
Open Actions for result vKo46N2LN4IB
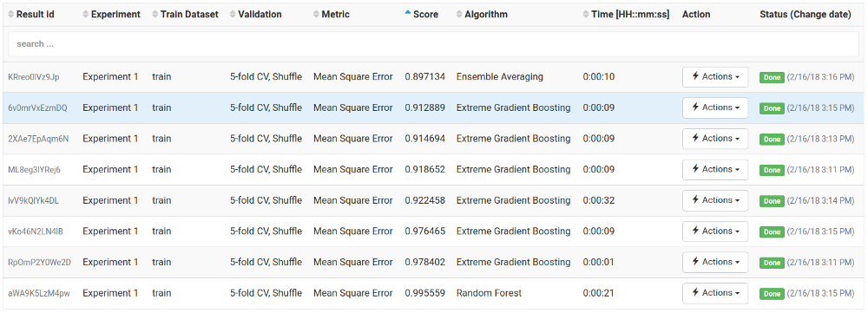coord(715,231)
